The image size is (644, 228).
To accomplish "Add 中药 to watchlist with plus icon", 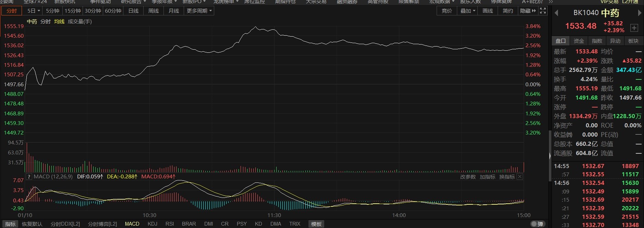I will [634, 28].
